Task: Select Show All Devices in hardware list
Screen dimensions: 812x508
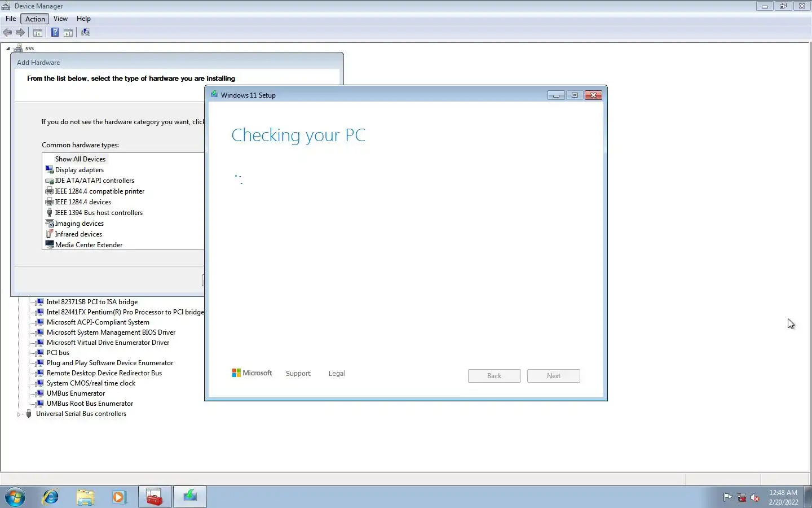Action: 80,159
